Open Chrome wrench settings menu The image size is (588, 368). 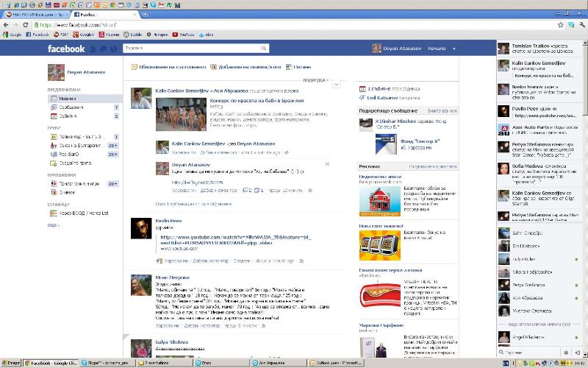(582, 25)
